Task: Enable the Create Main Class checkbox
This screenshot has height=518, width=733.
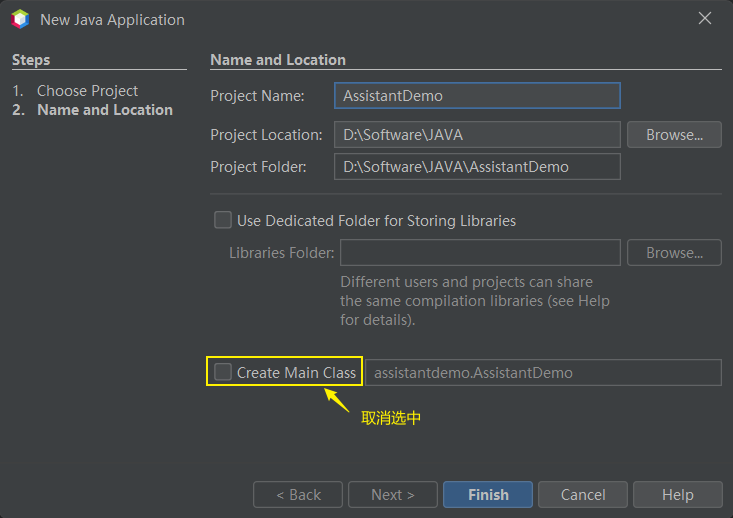Action: (222, 373)
